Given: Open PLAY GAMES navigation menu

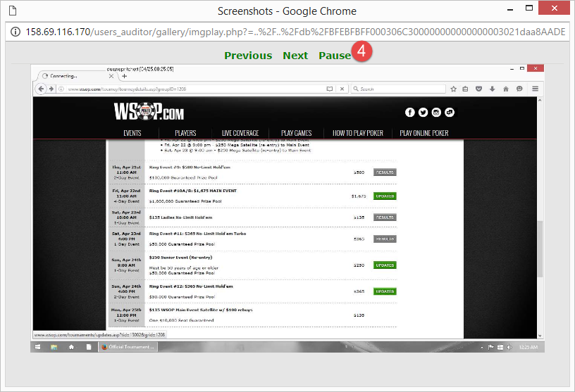Looking at the screenshot, I should (x=296, y=133).
